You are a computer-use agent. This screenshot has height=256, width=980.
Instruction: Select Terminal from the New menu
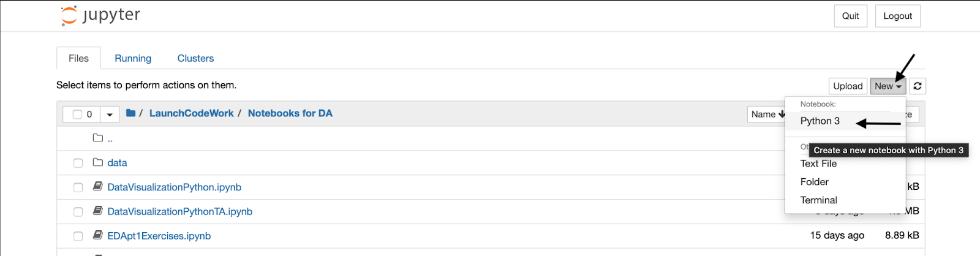pos(818,200)
